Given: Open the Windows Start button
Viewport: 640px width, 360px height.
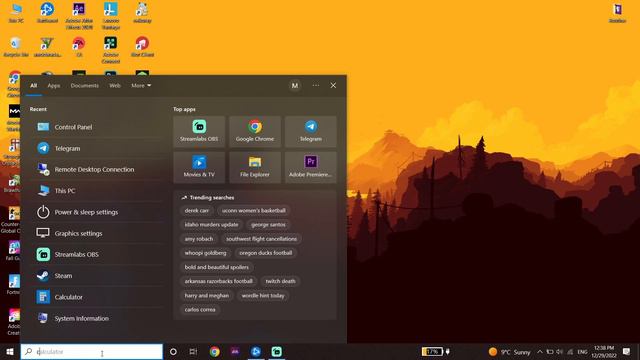Looking at the screenshot, I should point(10,351).
